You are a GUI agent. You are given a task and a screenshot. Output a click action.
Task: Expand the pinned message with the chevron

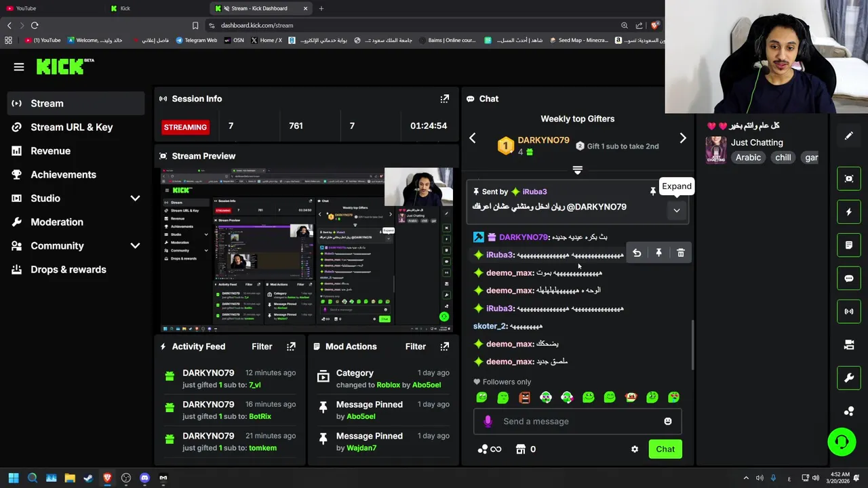677,211
